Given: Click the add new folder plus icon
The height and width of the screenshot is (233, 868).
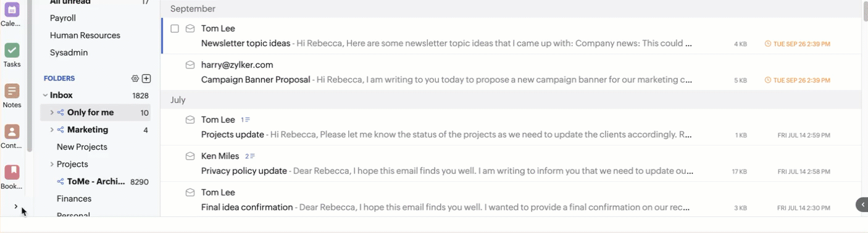Looking at the screenshot, I should 146,78.
